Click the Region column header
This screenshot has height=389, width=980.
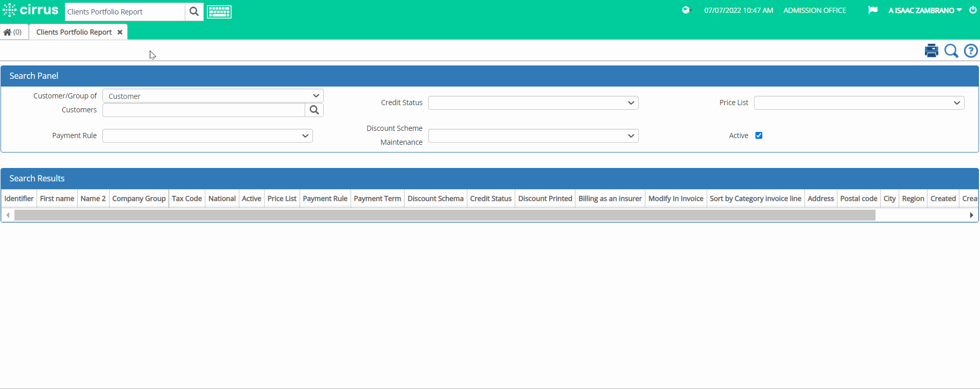pos(913,198)
